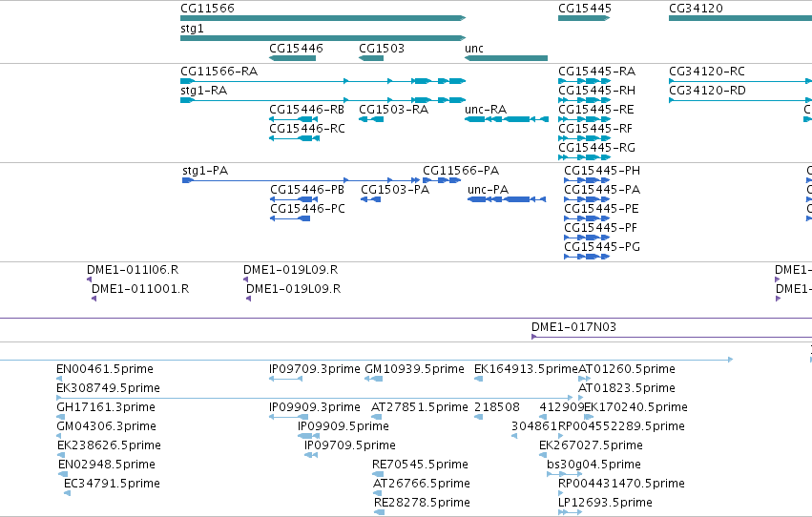Viewport: 812px width, 517px height.
Task: Select the CG1503-PA protein
Action: pos(371,199)
